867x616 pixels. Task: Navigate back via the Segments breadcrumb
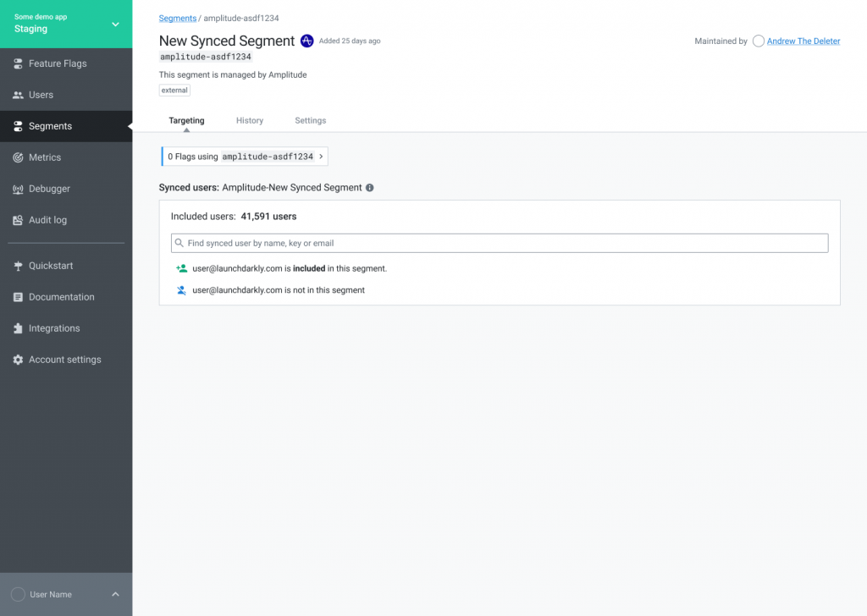[177, 18]
